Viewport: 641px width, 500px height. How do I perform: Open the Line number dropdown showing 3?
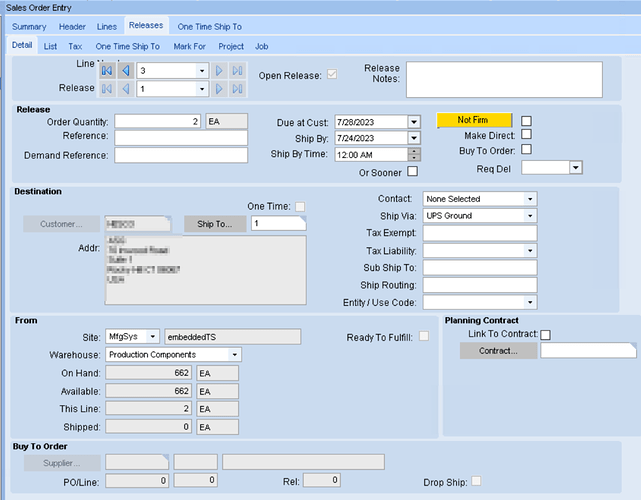[x=202, y=71]
